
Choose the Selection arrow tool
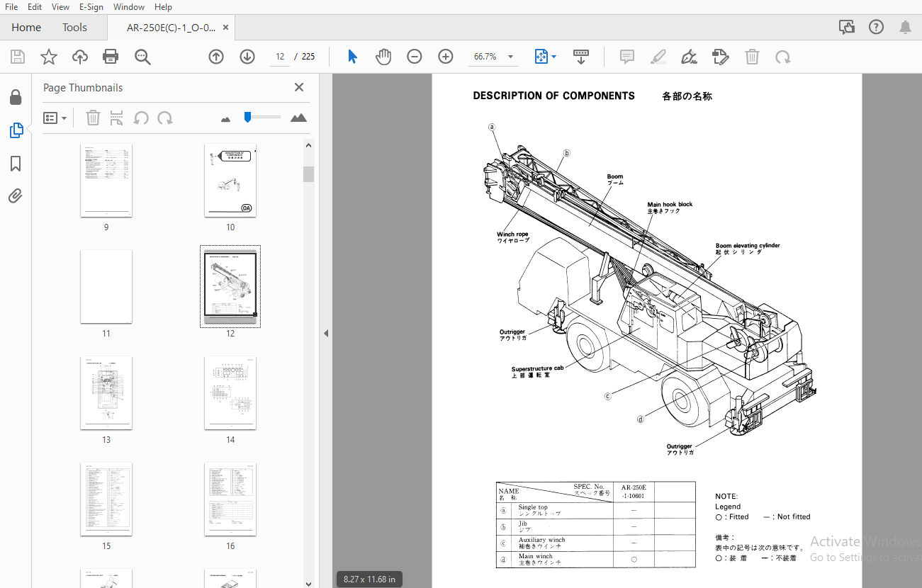coord(352,57)
